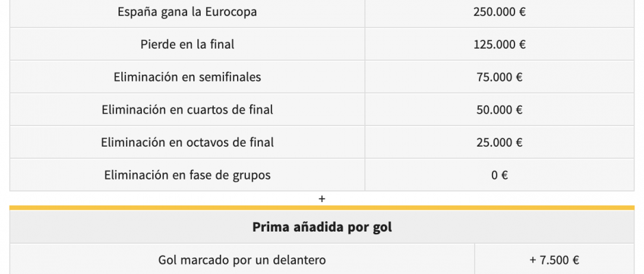Click the euro symbol next to 250.000
644x274 pixels.
523,12
